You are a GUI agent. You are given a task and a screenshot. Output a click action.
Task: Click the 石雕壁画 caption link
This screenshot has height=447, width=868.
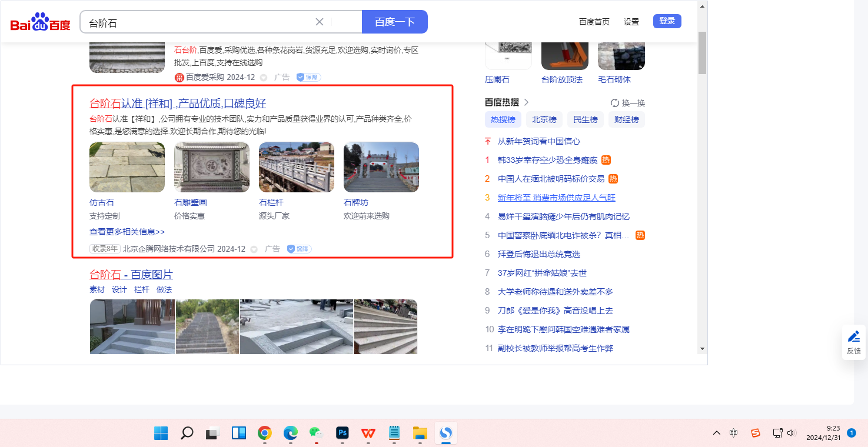click(x=191, y=202)
